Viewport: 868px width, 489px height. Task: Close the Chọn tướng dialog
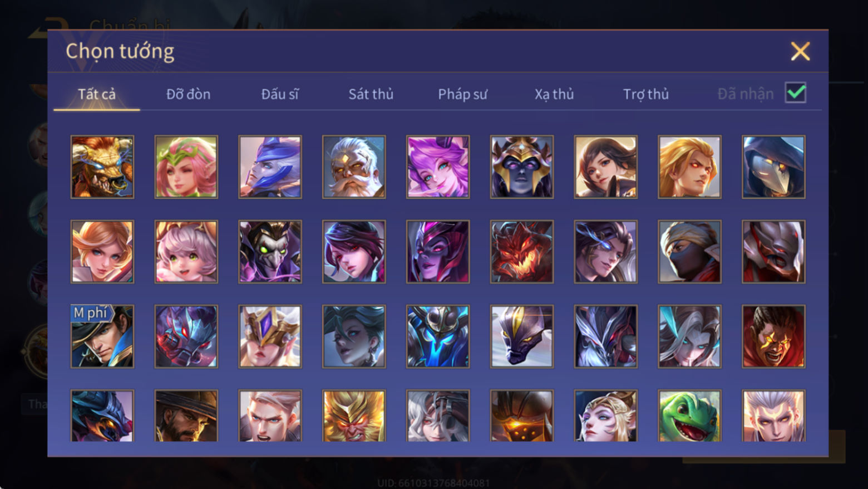point(800,51)
